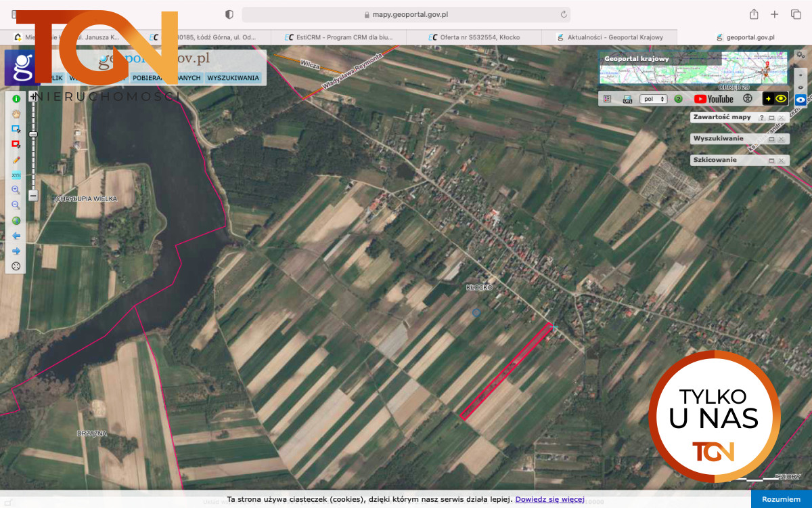Click the green info tool icon
Image resolution: width=812 pixels, height=508 pixels.
[16, 99]
